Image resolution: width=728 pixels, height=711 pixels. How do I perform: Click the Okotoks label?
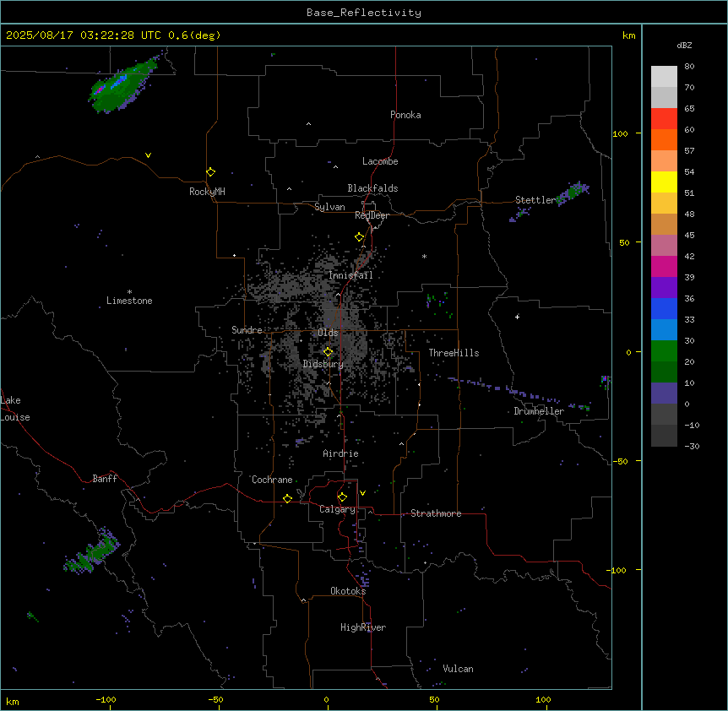pos(348,591)
